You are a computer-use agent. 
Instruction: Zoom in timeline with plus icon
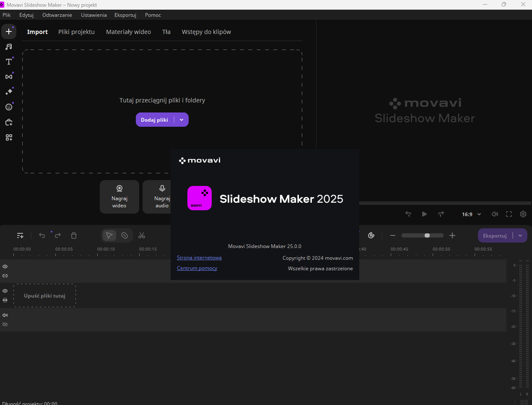pos(452,235)
